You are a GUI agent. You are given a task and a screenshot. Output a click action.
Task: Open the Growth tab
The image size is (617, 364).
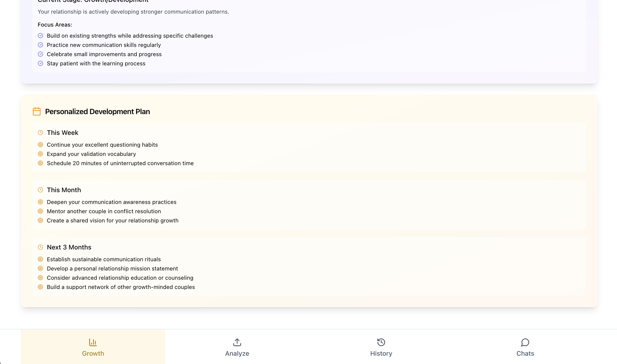(x=93, y=347)
